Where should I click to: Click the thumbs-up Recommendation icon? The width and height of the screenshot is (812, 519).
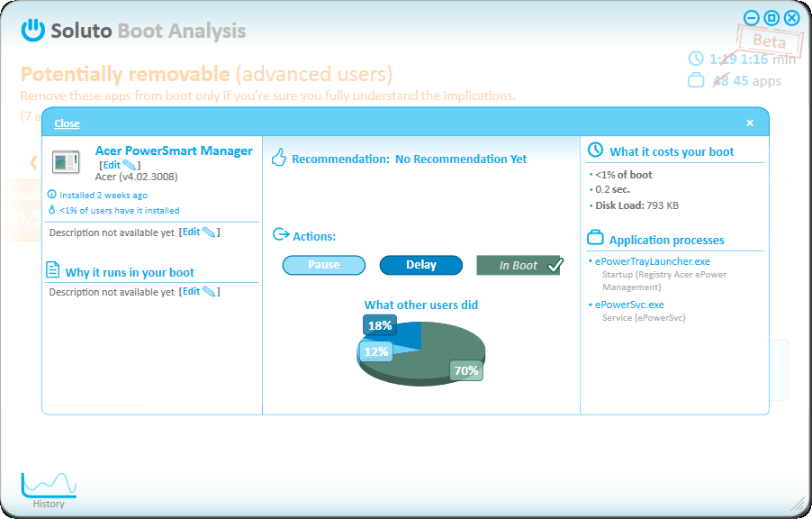[279, 157]
